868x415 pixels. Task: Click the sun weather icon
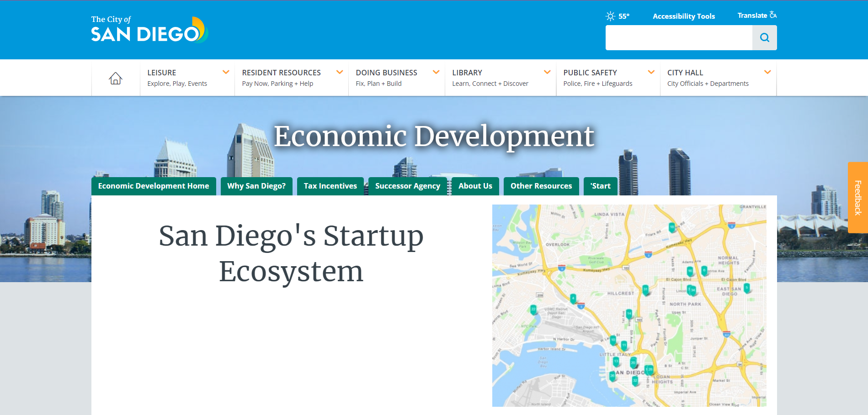(610, 16)
